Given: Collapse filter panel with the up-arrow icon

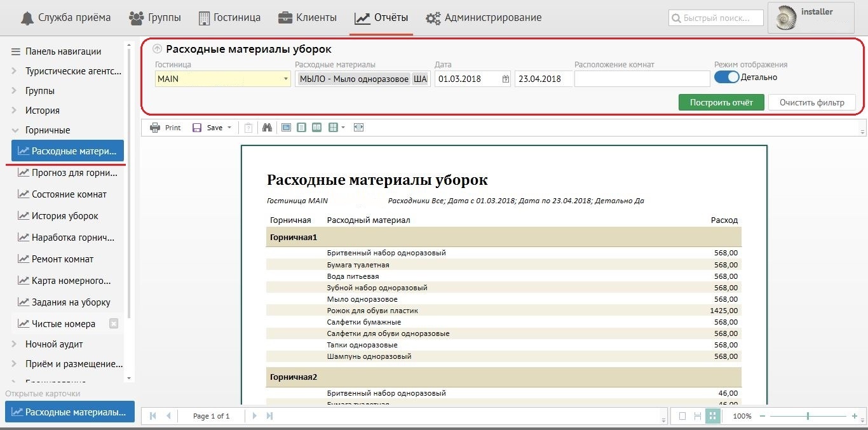Looking at the screenshot, I should [x=158, y=49].
